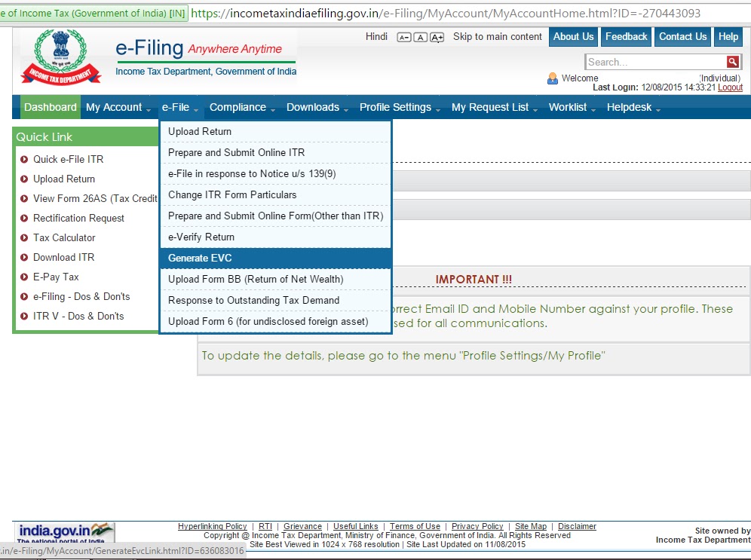Choose Upload Form BB (Return of Net Wealth)
The height and width of the screenshot is (560, 751).
(x=275, y=279)
